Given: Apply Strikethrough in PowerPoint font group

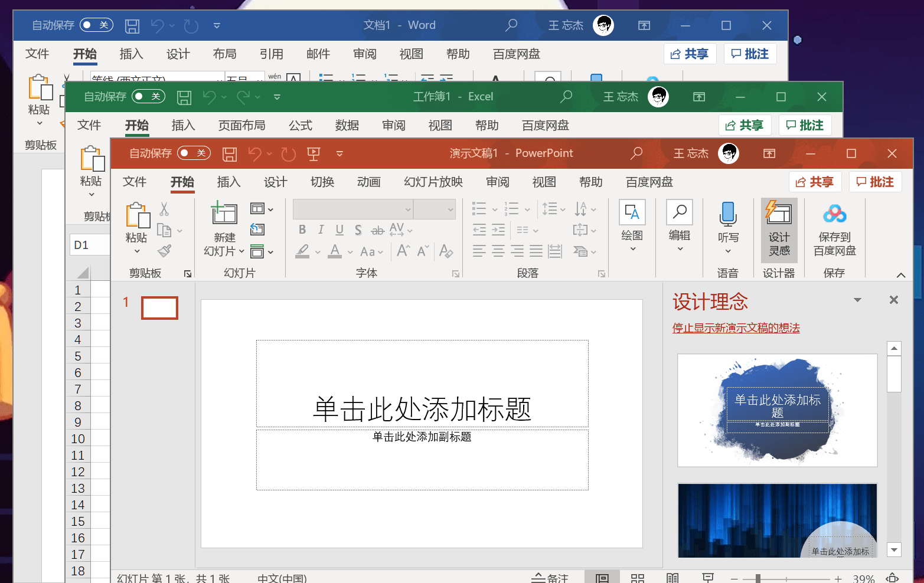Looking at the screenshot, I should pos(377,230).
